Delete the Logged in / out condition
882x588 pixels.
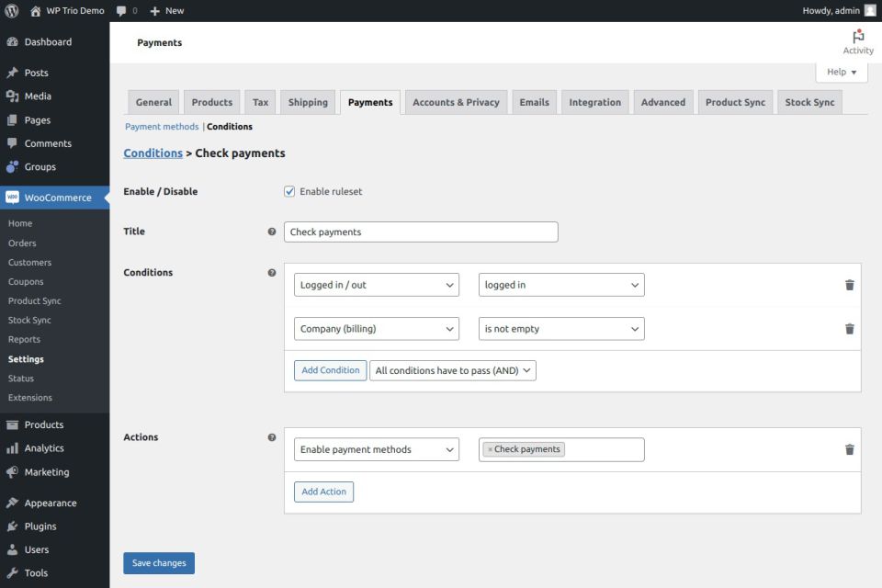click(x=849, y=285)
